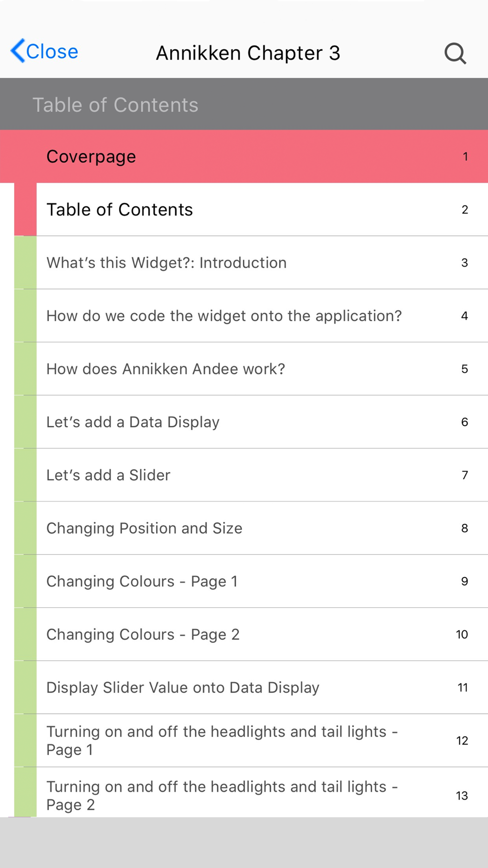Tap the Close back chevron
This screenshot has height=868, width=488.
(19, 51)
